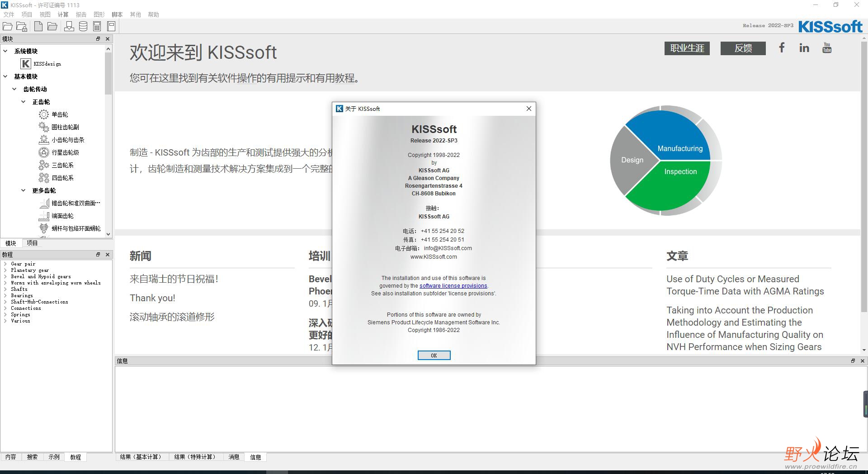Open the 帮助 menu
The width and height of the screenshot is (868, 474).
click(153, 14)
